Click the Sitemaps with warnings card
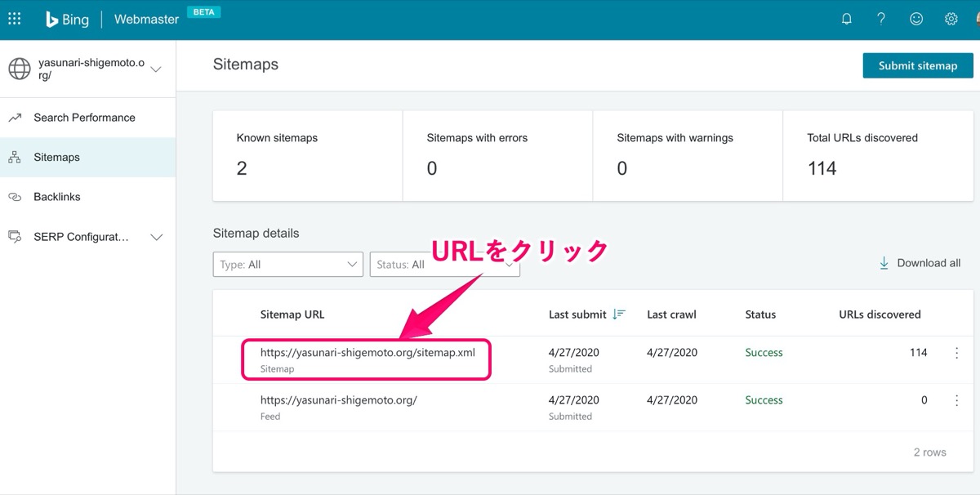This screenshot has width=980, height=495. click(688, 156)
